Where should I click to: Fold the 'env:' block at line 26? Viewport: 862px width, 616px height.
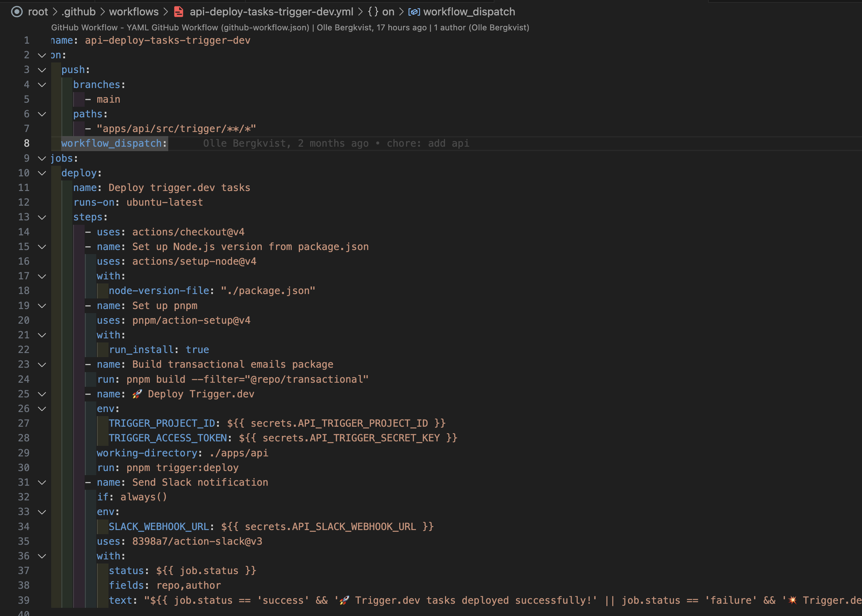coord(42,409)
